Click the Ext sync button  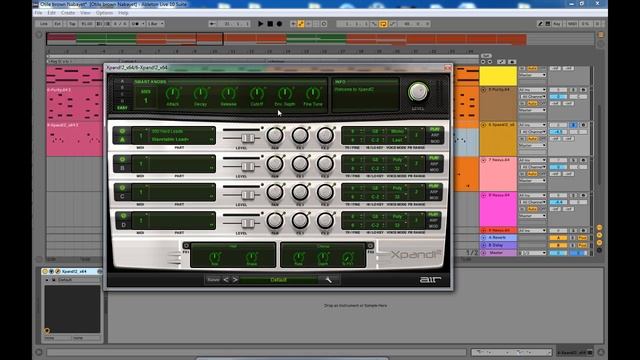(58, 24)
